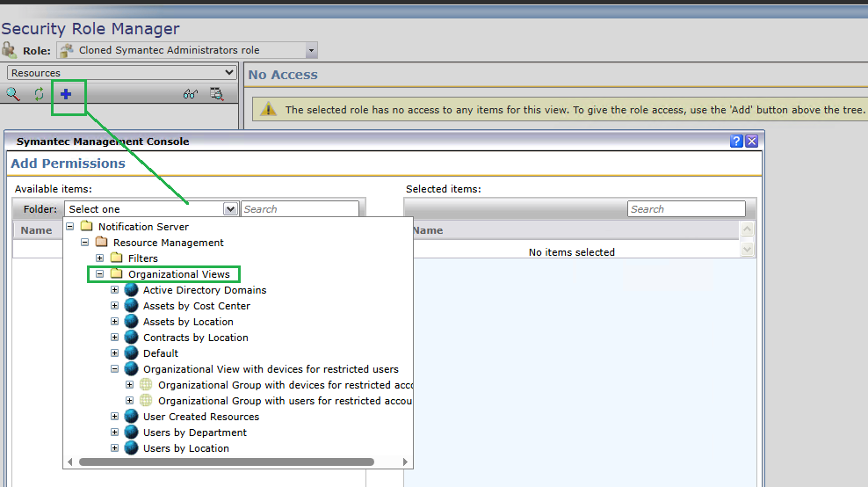Viewport: 868px width, 487px height.
Task: Expand Assets by Cost Center node
Action: [114, 305]
